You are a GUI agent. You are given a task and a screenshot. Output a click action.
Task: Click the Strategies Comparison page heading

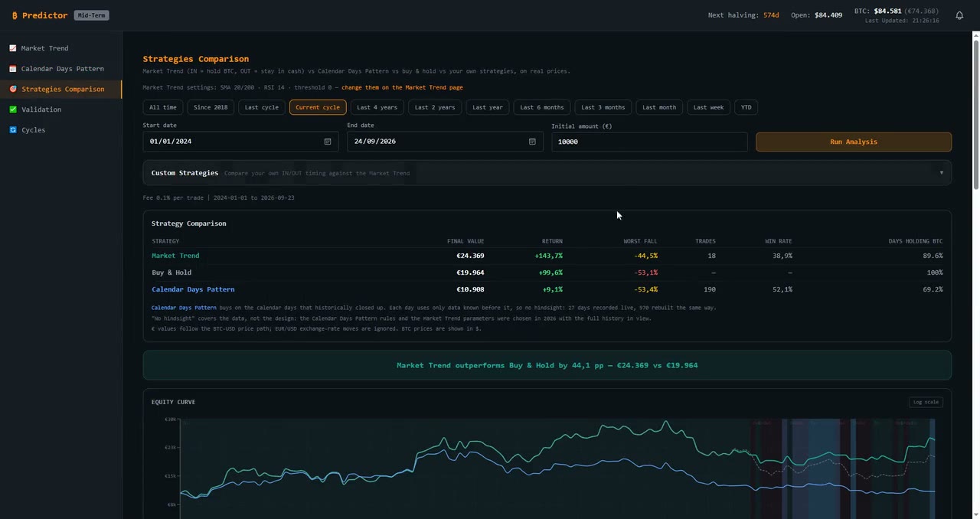tap(196, 59)
